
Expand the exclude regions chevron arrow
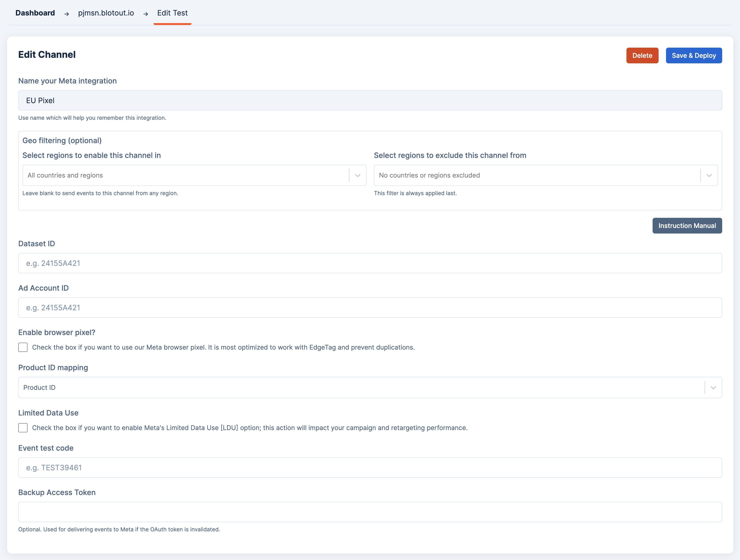point(709,175)
